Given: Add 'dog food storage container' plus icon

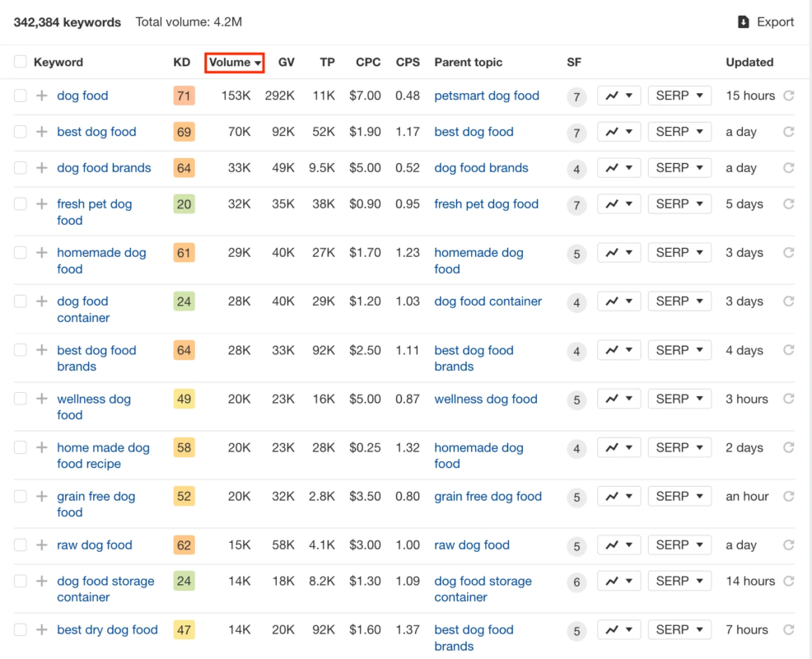Looking at the screenshot, I should (x=42, y=582).
